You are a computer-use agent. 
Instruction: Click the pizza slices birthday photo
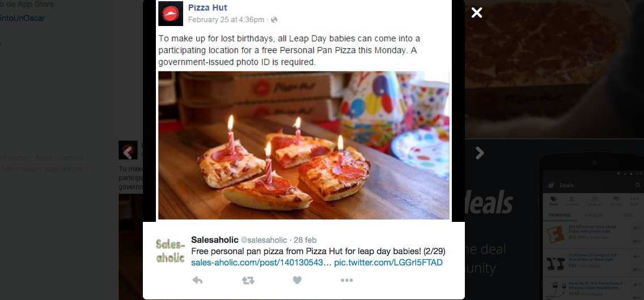click(303, 145)
